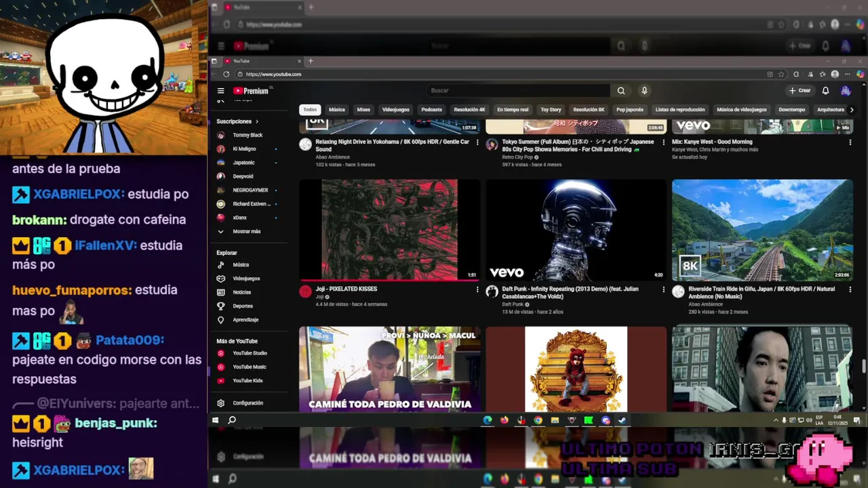Open Ki Maligno channel in sidebar

point(244,148)
